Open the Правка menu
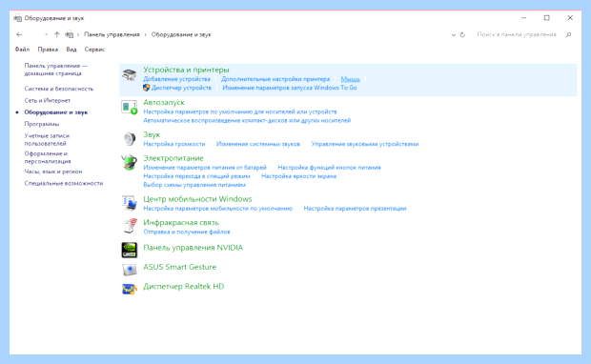Screen dimensions: 591x364 (48, 50)
